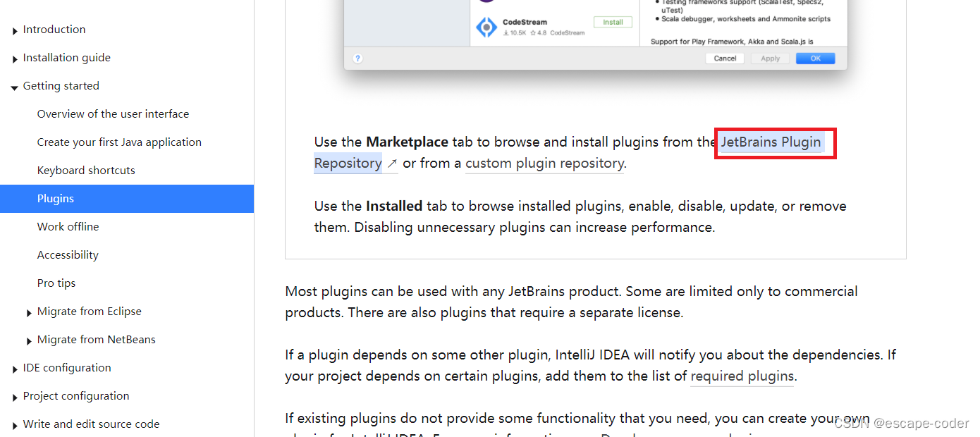
Task: Open the IDE configuration topic
Action: coord(67,367)
